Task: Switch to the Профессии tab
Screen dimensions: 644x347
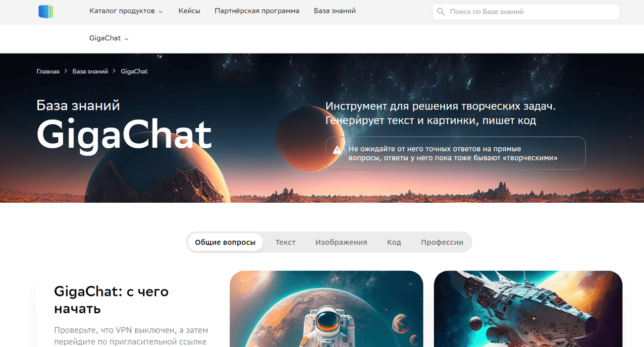Action: 442,242
